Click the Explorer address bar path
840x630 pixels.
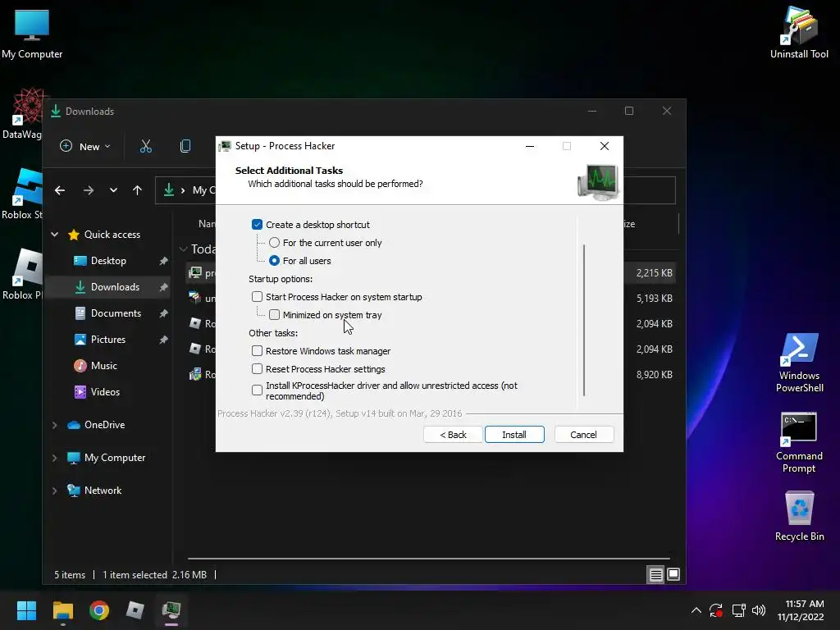pos(415,190)
